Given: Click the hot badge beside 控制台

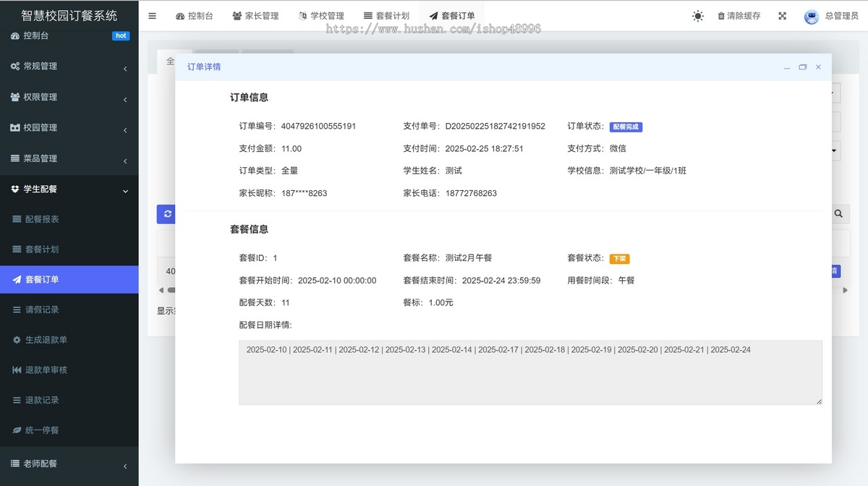Looking at the screenshot, I should pyautogui.click(x=121, y=35).
